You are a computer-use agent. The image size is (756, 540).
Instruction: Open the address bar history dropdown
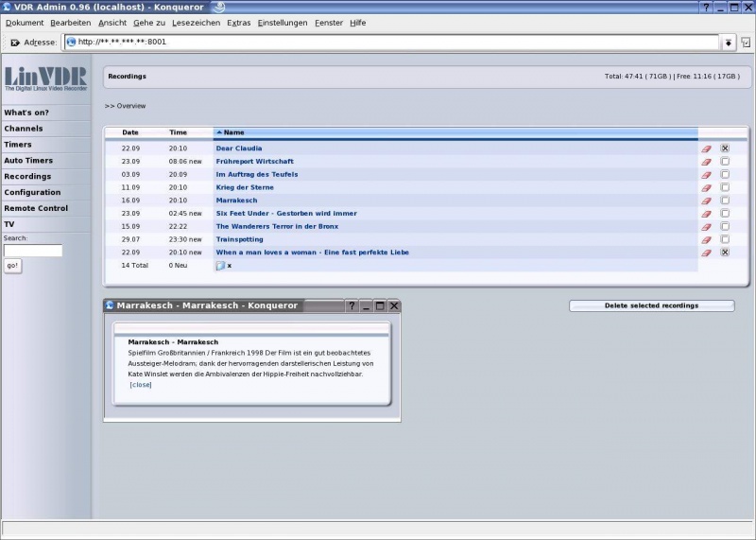[729, 43]
